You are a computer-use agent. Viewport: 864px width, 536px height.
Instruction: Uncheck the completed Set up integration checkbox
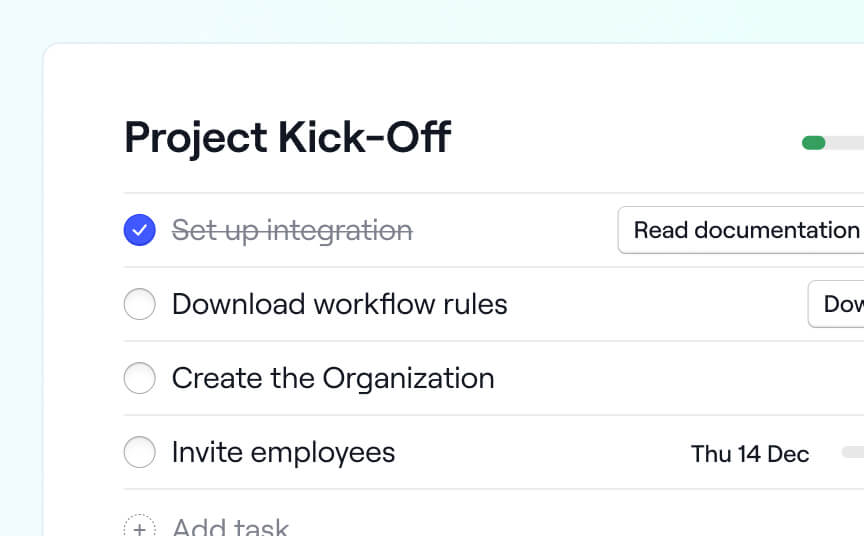(x=140, y=230)
